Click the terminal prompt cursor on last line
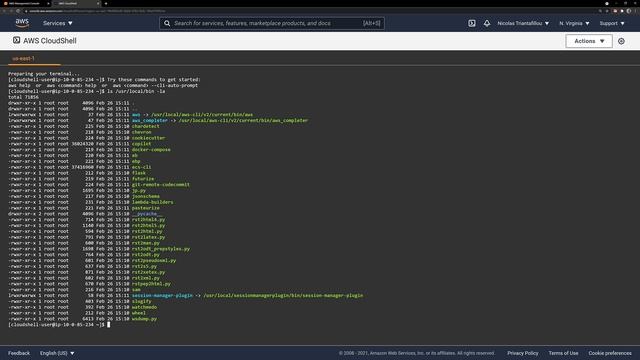 click(x=109, y=324)
